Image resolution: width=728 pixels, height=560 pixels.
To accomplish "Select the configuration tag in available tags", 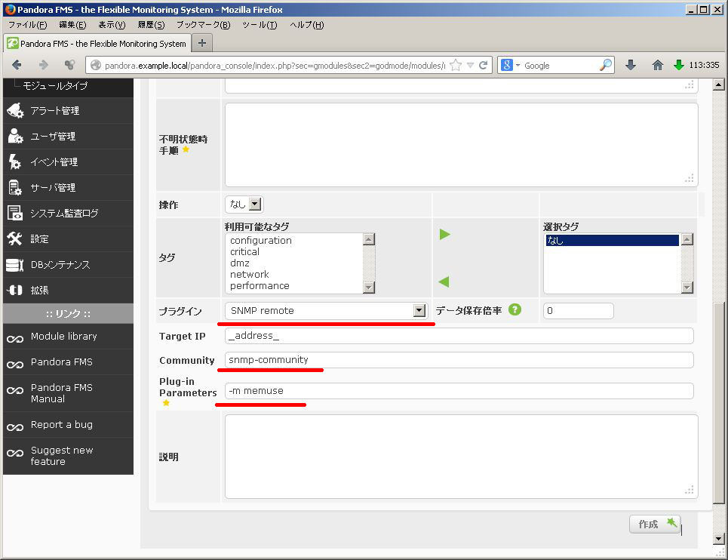I will [261, 241].
